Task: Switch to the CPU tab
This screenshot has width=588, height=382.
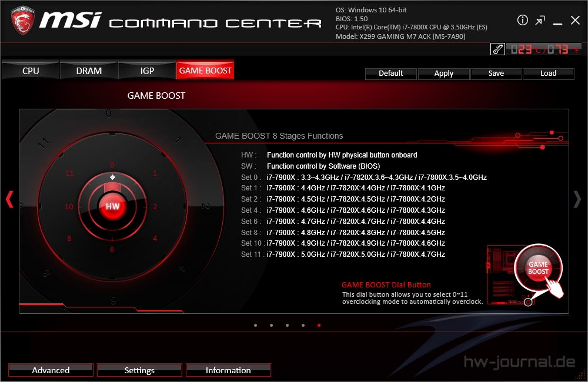Action: pyautogui.click(x=31, y=71)
